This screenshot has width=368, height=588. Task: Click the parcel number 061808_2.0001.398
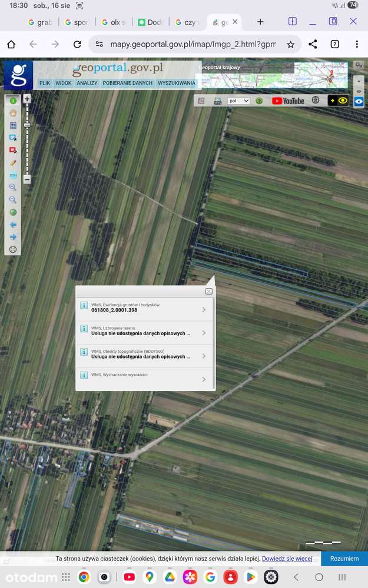tap(114, 310)
